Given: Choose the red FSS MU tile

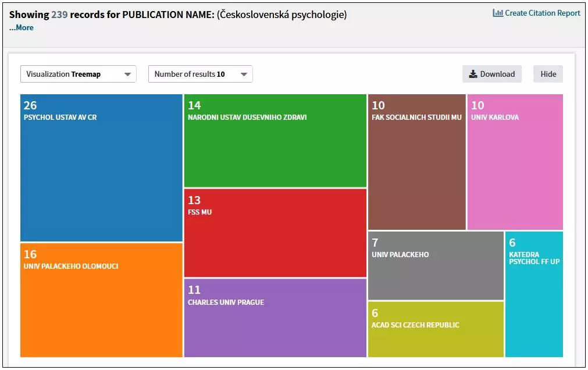Looking at the screenshot, I should point(275,233).
